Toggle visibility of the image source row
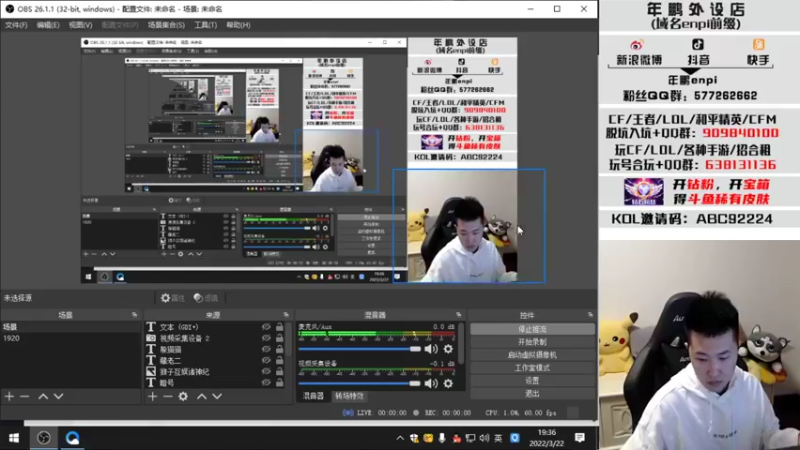The image size is (800, 450). (x=266, y=371)
